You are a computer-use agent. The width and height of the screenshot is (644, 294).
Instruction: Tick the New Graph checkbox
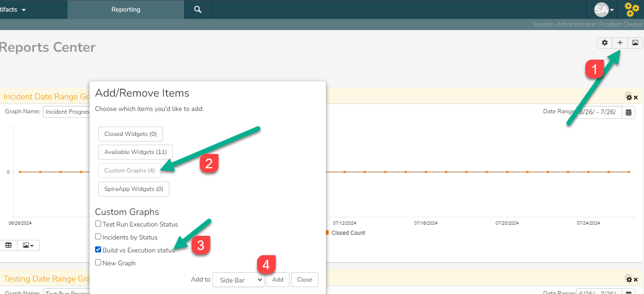click(98, 263)
